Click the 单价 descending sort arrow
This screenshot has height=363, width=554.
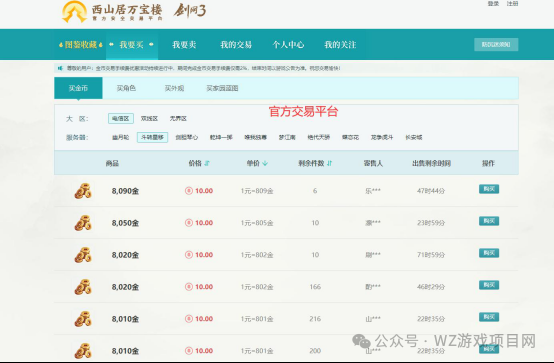pos(265,163)
